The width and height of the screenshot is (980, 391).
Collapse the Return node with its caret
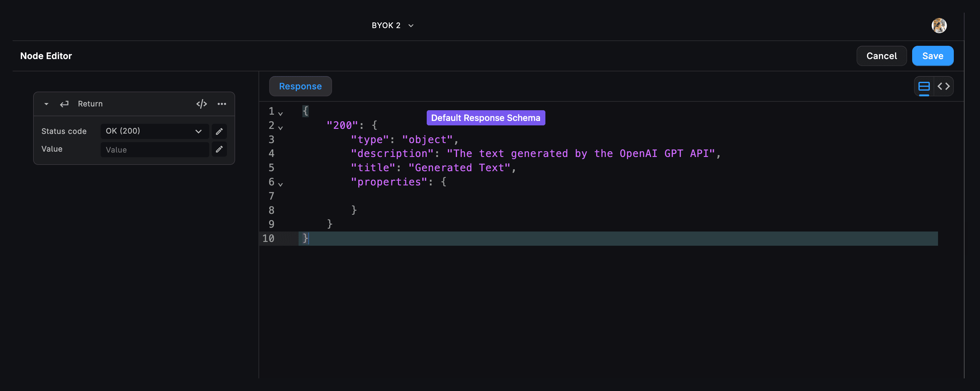[x=46, y=104]
